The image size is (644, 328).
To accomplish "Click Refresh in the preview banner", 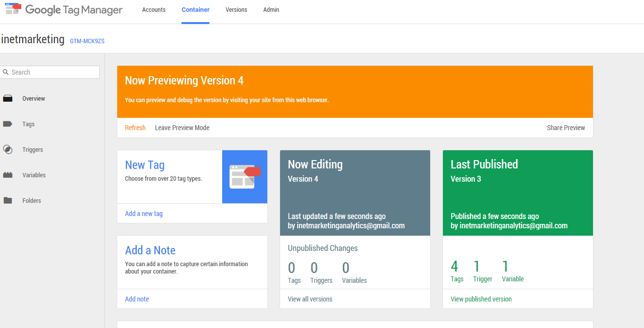I will [135, 128].
